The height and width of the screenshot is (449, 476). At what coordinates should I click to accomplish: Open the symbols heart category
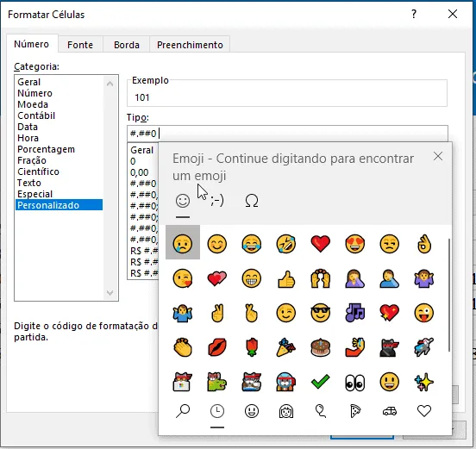pyautogui.click(x=424, y=411)
